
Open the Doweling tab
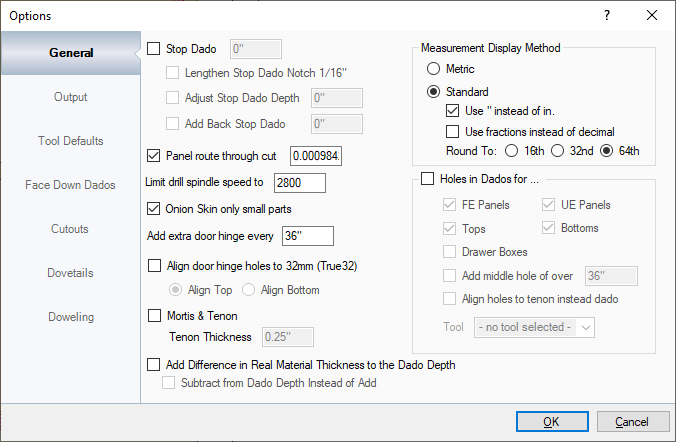[x=70, y=317]
